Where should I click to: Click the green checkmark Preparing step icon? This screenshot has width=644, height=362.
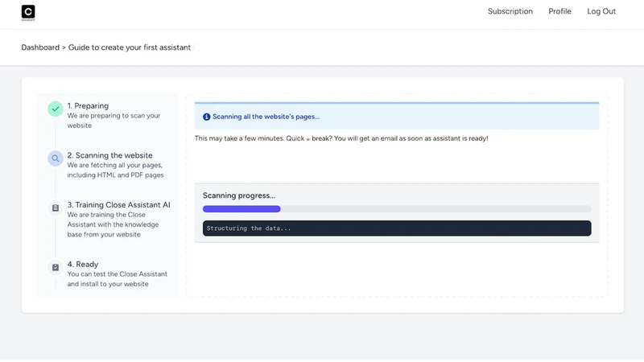(x=56, y=109)
